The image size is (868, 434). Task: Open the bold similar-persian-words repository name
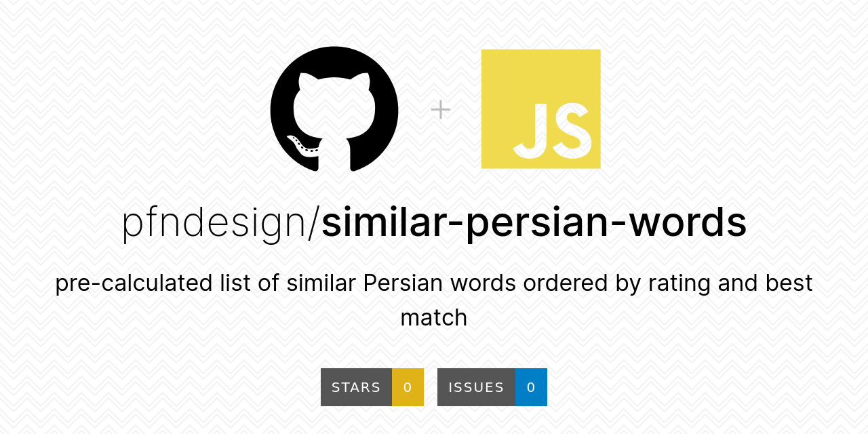pyautogui.click(x=534, y=222)
